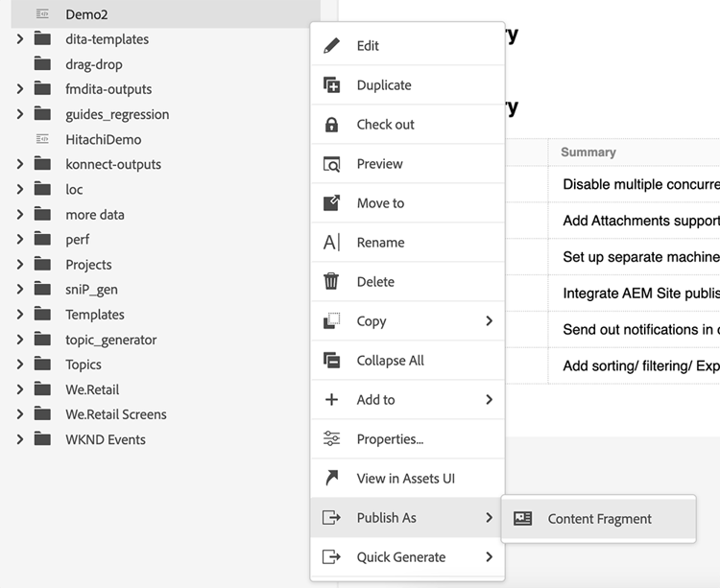
Task: Expand the Topics folder tree node
Action: pyautogui.click(x=19, y=365)
